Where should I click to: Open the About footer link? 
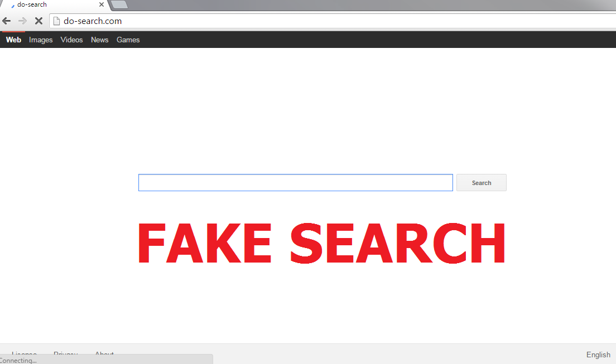pos(104,352)
